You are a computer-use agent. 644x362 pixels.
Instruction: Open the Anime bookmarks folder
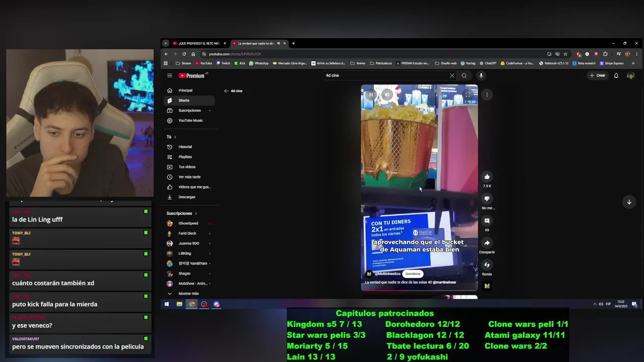pyautogui.click(x=358, y=63)
